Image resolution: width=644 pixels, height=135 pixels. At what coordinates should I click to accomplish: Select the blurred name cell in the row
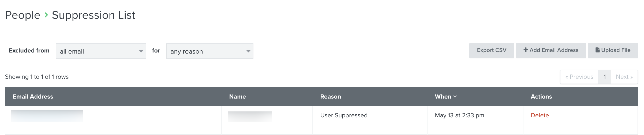pos(250,117)
